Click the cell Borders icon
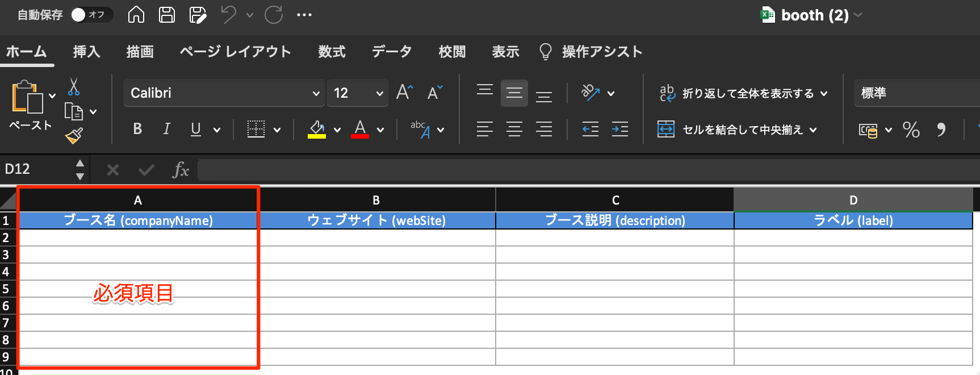The image size is (980, 375). (256, 129)
